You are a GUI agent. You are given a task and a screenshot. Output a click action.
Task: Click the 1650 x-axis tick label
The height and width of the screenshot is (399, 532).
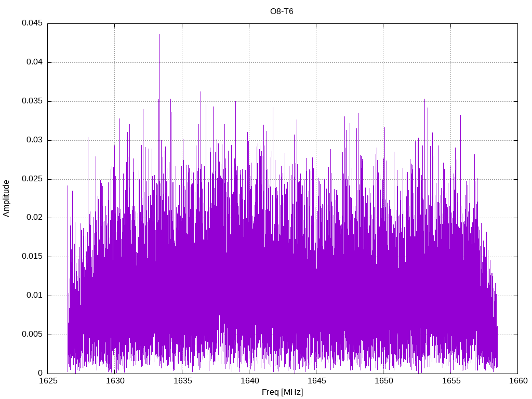[x=383, y=381]
